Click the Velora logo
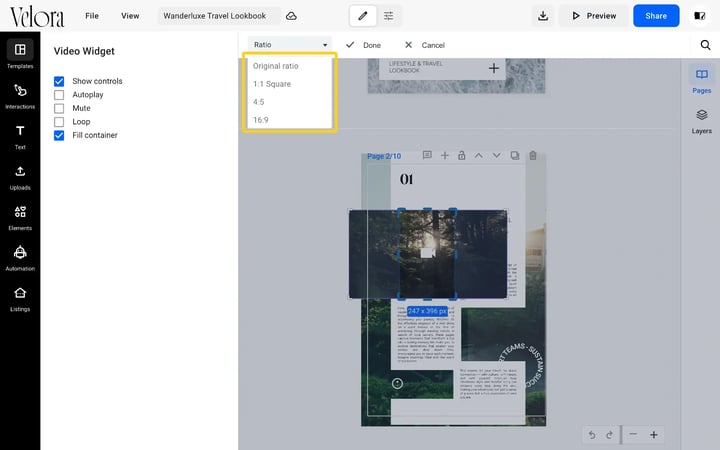Viewport: 720px width, 450px height. pyautogui.click(x=37, y=17)
